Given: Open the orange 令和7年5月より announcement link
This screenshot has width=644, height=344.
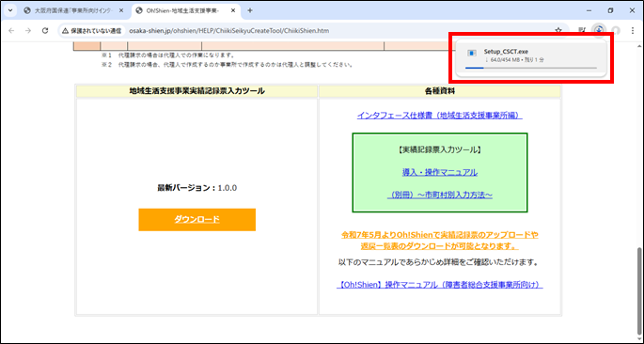Looking at the screenshot, I should [x=440, y=241].
